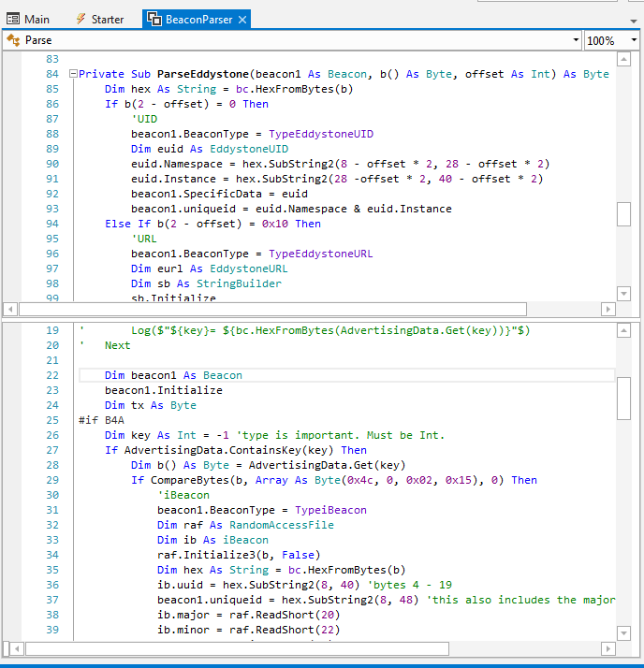The image size is (644, 668).
Task: Click 'TypeiBeacon' on line 31
Action: point(330,510)
